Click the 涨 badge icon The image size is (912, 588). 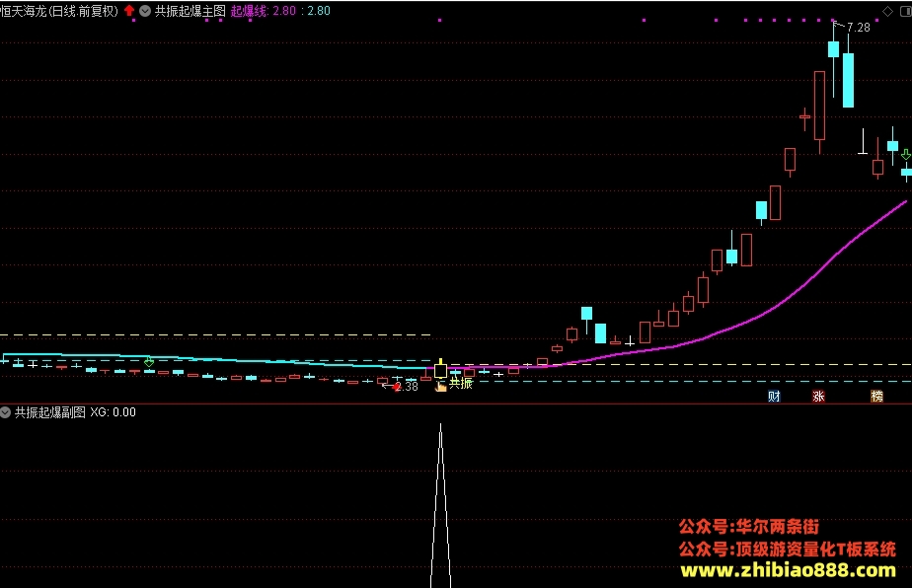pyautogui.click(x=818, y=396)
